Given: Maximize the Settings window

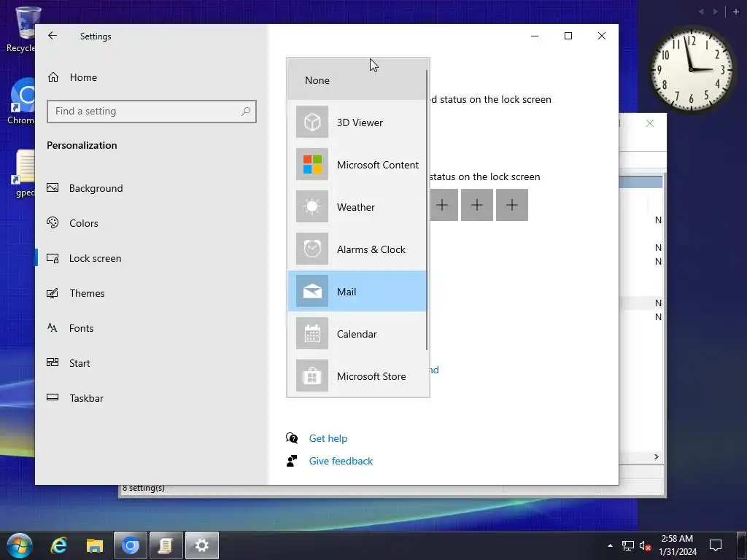Looking at the screenshot, I should pos(568,36).
